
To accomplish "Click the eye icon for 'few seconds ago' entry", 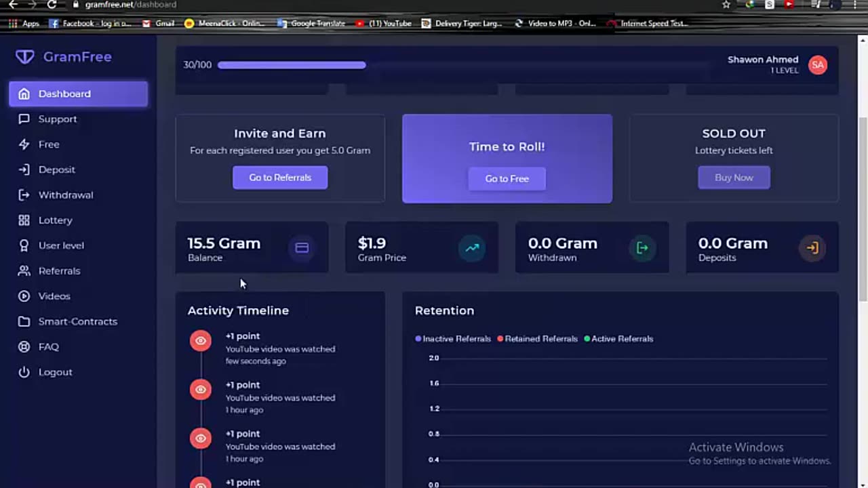I will (201, 340).
